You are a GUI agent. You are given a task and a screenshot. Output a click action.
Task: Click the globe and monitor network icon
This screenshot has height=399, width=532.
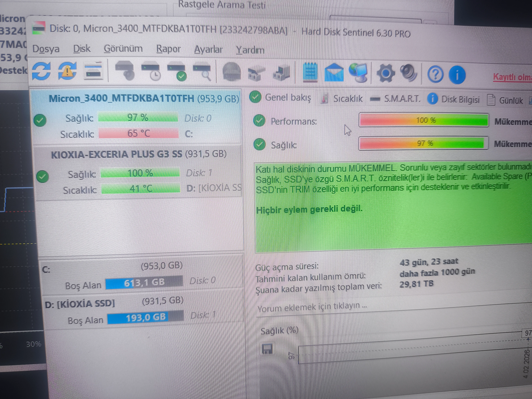358,73
